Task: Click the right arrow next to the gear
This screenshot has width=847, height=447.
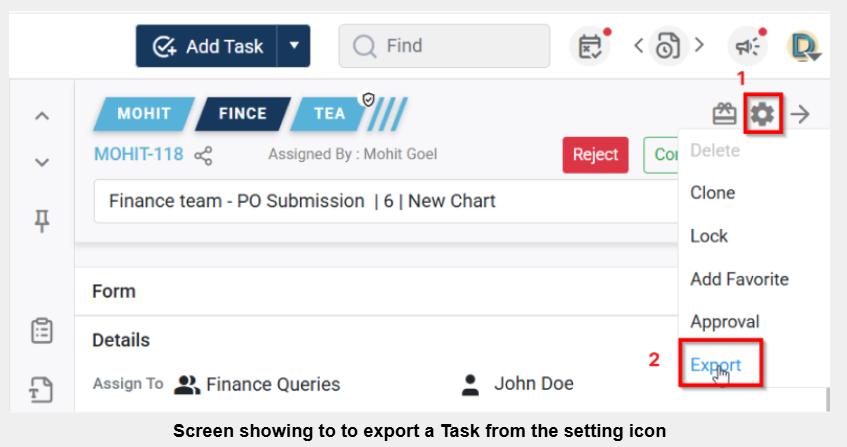Action: pos(800,115)
